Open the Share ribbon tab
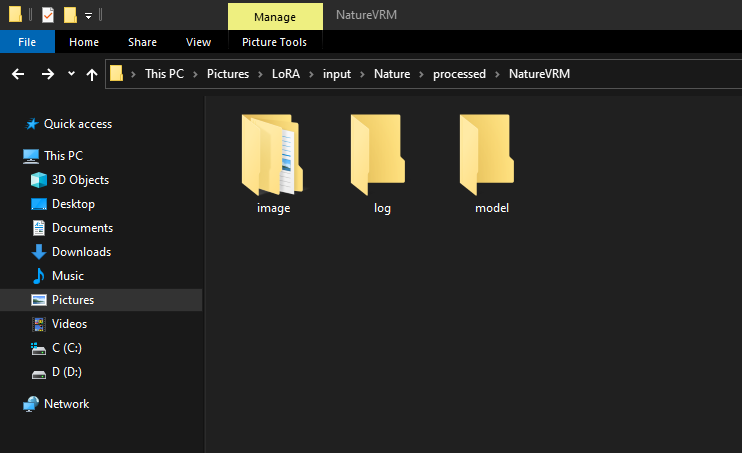Screen dimensions: 742x453 pyautogui.click(x=142, y=42)
